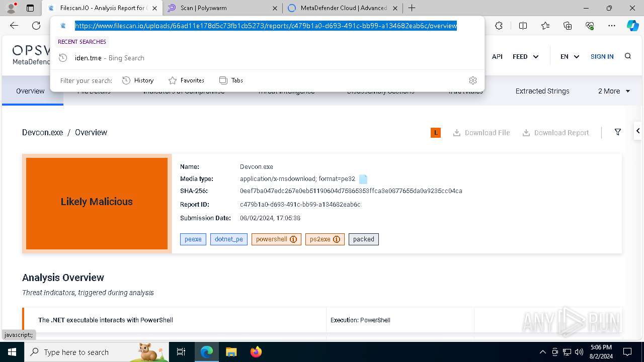Image resolution: width=644 pixels, height=362 pixels.
Task: Click the packed tag
Action: click(x=363, y=239)
